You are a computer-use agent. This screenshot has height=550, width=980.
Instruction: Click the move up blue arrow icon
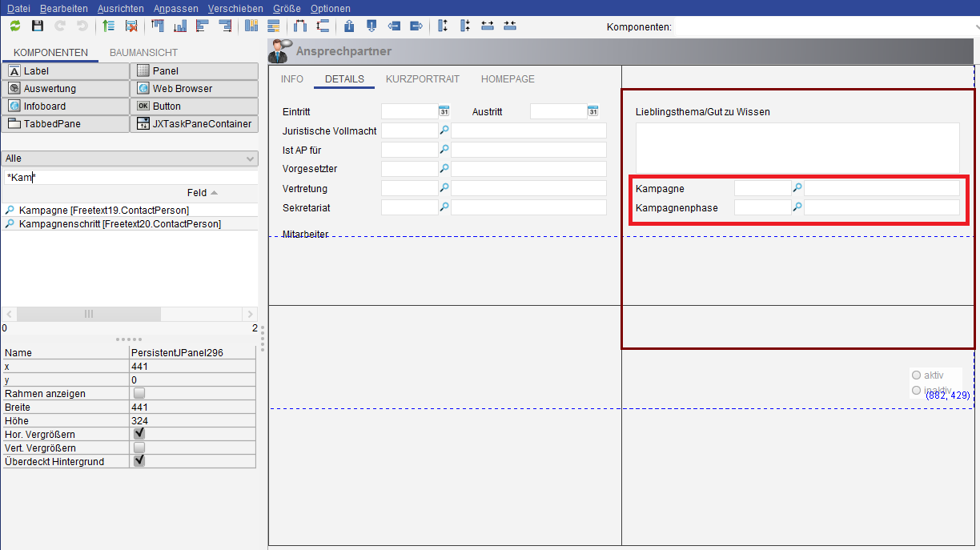349,26
